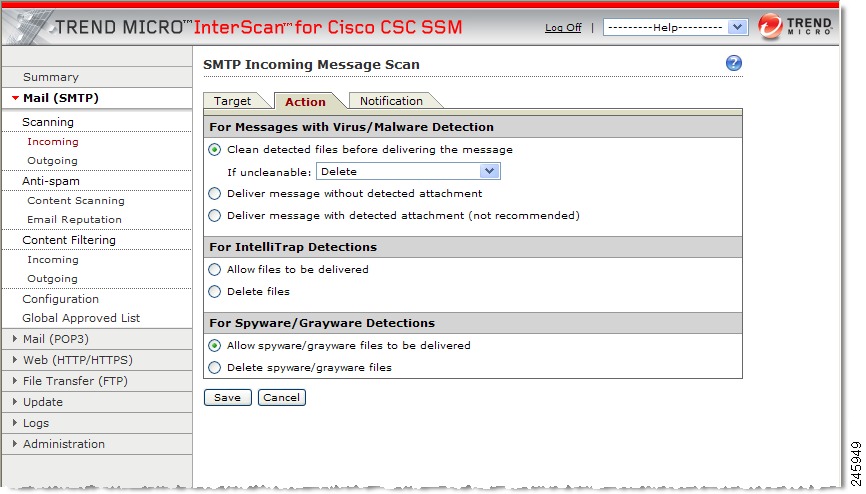This screenshot has height=494, width=866.
Task: Expand the File Transfer (FTP) section
Action: pyautogui.click(x=15, y=381)
